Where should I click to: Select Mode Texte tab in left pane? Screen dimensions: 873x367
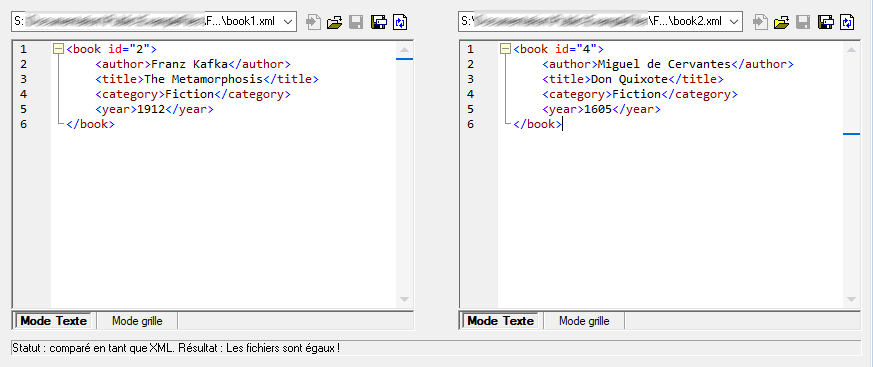52,321
